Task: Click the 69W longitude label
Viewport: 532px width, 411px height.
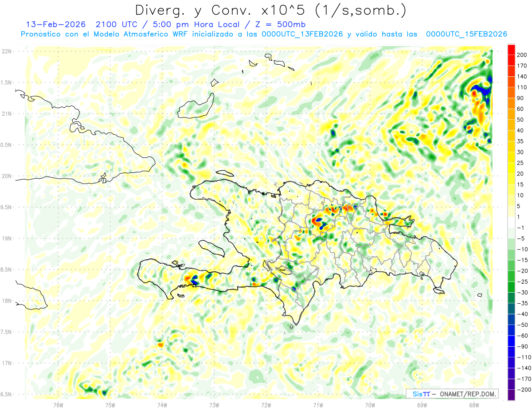Action: pyautogui.click(x=422, y=405)
